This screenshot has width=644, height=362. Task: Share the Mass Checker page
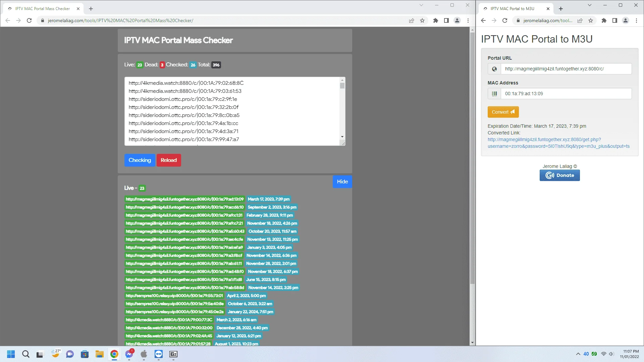click(x=412, y=20)
